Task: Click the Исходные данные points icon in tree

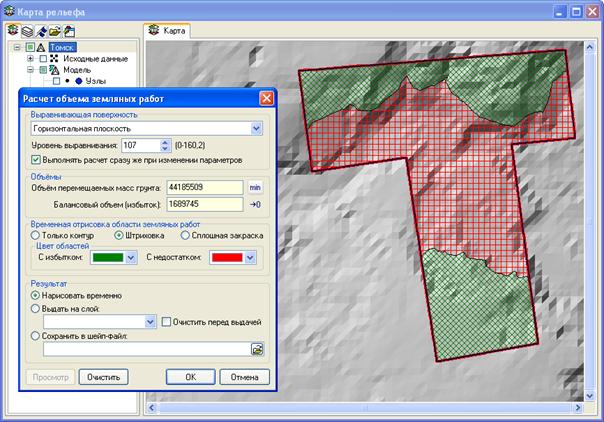Action: (x=54, y=59)
